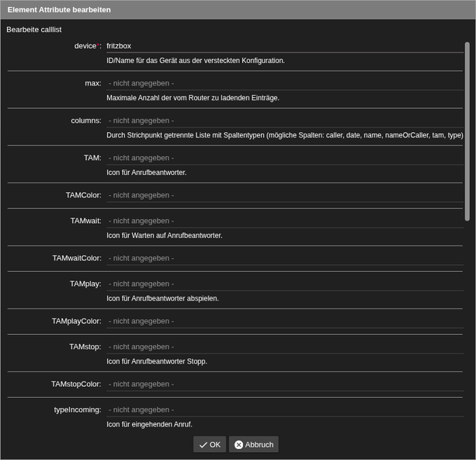Click the TAMplay input field

pyautogui.click(x=285, y=284)
